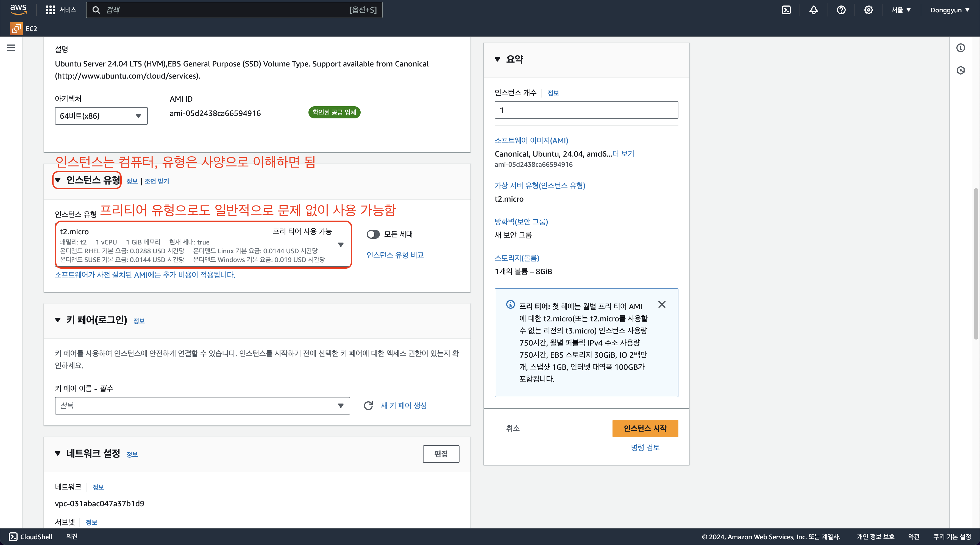Image resolution: width=980 pixels, height=545 pixels.
Task: Click the 새 키 페어 생성 link
Action: [x=403, y=406]
